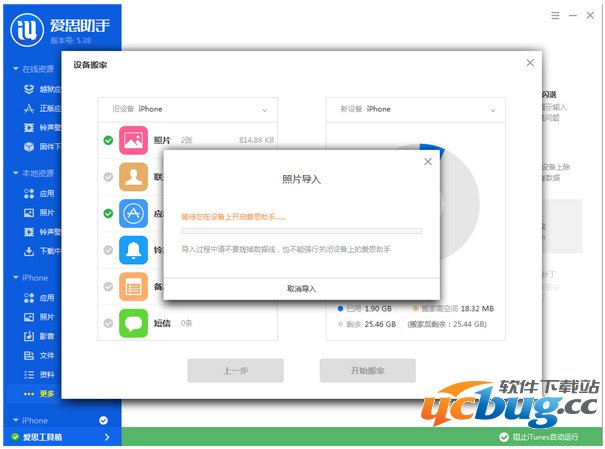Click the 搬家后剩余 25.44 GB text
605x449 pixels.
pyautogui.click(x=447, y=324)
